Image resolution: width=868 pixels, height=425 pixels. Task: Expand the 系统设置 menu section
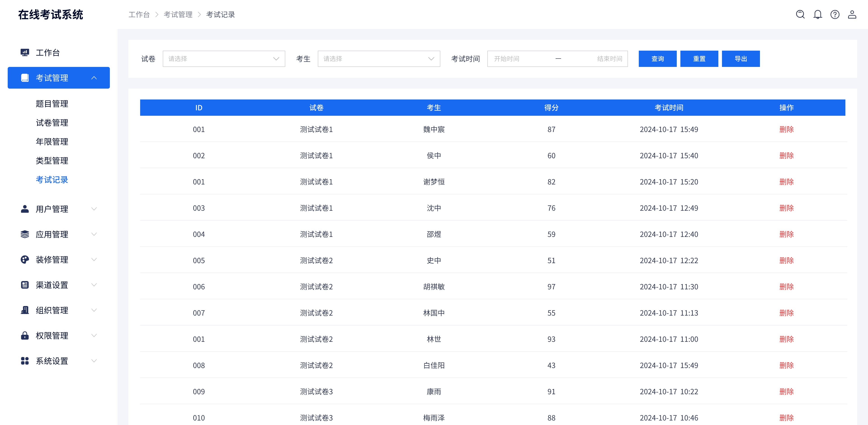(94, 361)
